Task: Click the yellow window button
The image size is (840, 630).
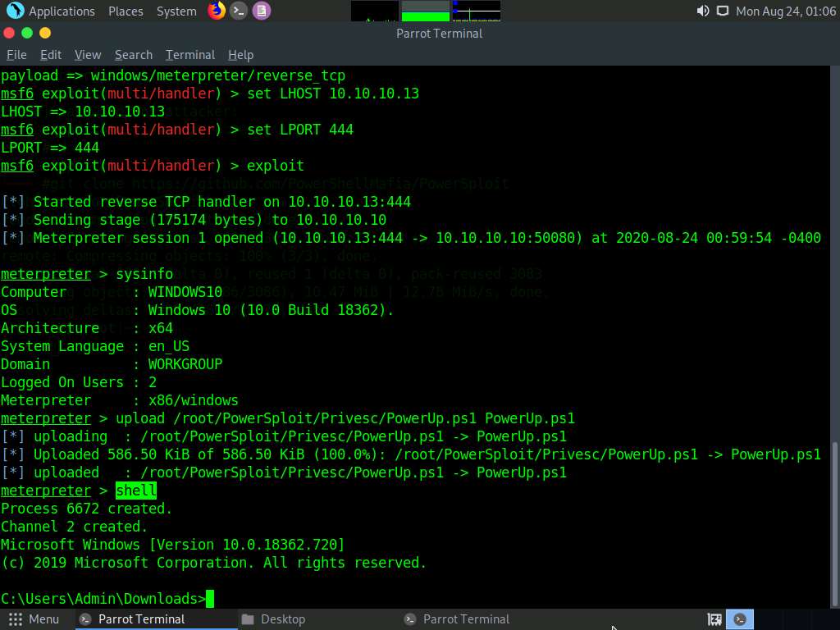Action: point(45,33)
